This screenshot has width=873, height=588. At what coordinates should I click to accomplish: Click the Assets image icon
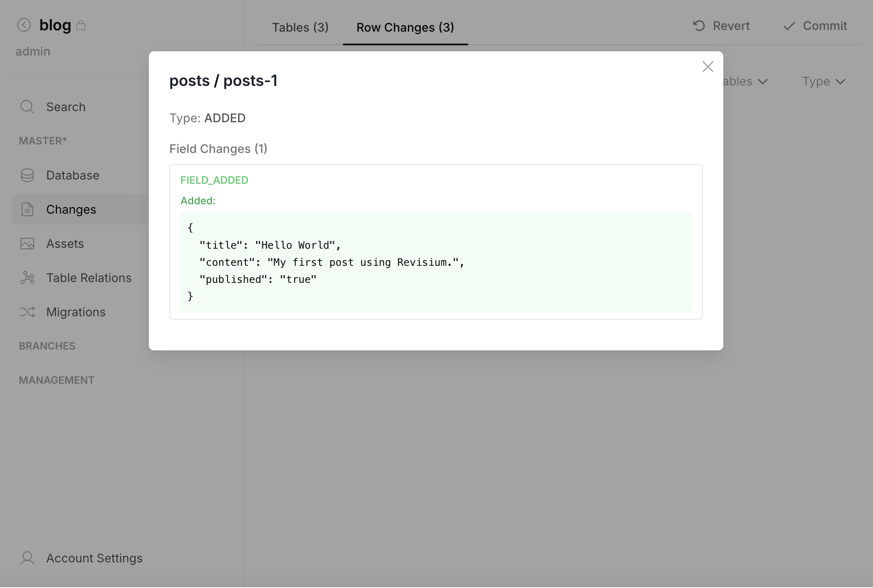pos(27,244)
